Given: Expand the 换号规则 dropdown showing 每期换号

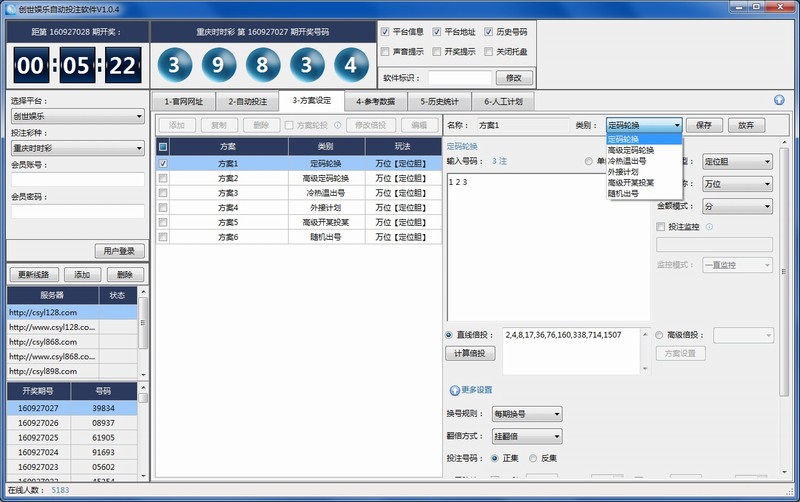Looking at the screenshot, I should click(527, 414).
